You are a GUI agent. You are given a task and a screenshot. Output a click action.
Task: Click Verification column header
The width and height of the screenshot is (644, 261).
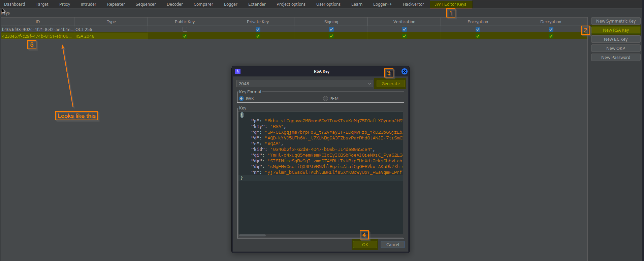tap(404, 22)
